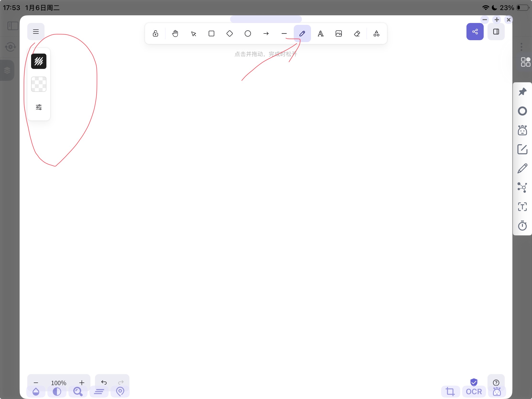Activate the eraser tool
This screenshot has width=532, height=399.
(x=357, y=33)
